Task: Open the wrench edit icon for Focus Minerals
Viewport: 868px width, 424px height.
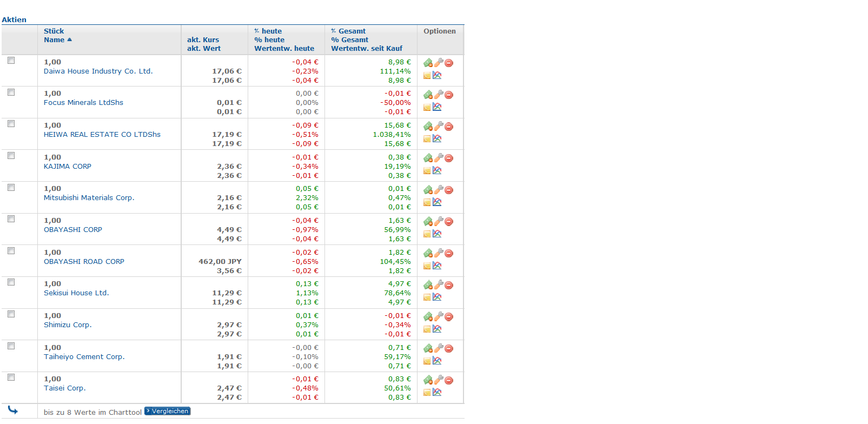Action: pos(439,95)
